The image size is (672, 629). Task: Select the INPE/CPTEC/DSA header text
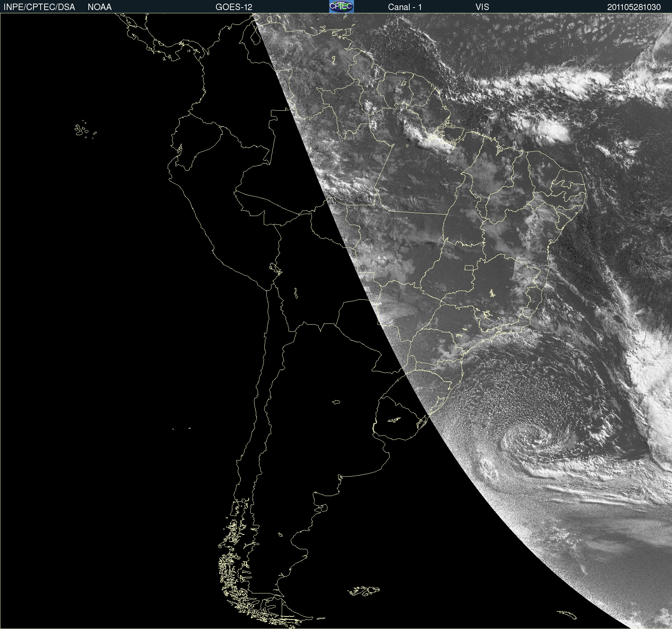pyautogui.click(x=39, y=7)
